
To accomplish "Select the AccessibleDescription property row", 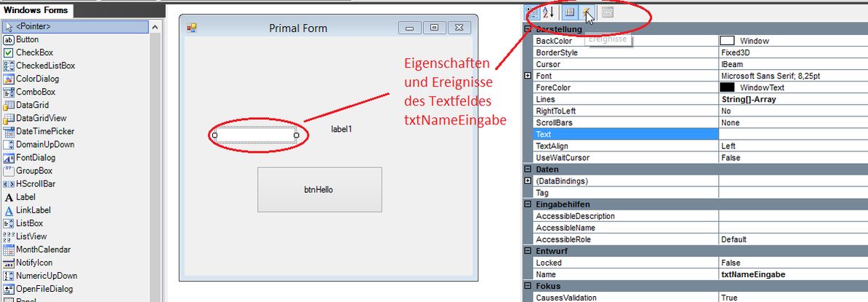I will [700, 216].
